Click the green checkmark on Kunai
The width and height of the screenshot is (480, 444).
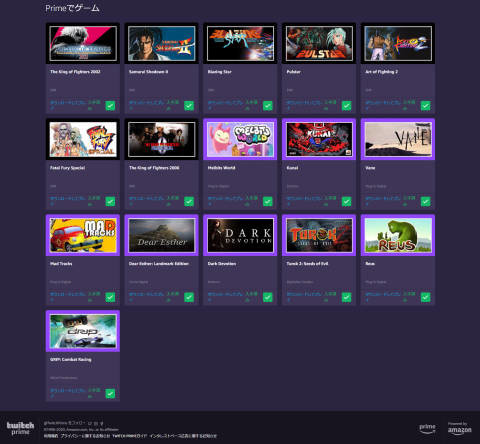click(x=347, y=201)
